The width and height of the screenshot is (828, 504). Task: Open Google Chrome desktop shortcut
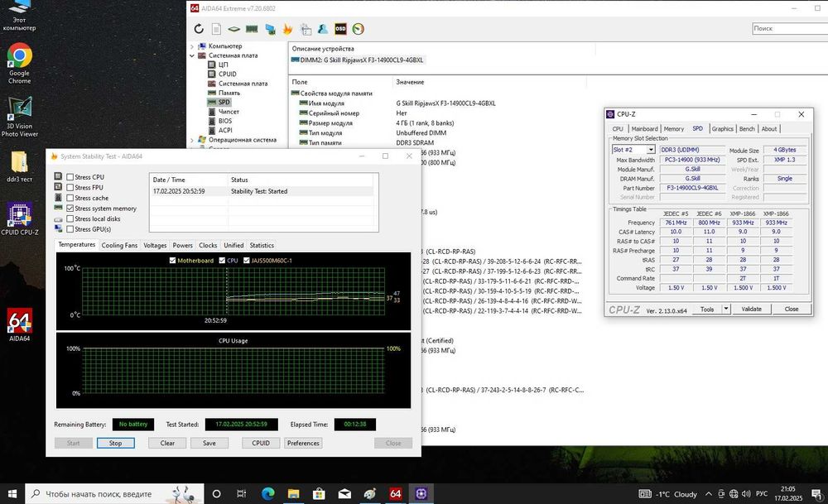(x=20, y=64)
